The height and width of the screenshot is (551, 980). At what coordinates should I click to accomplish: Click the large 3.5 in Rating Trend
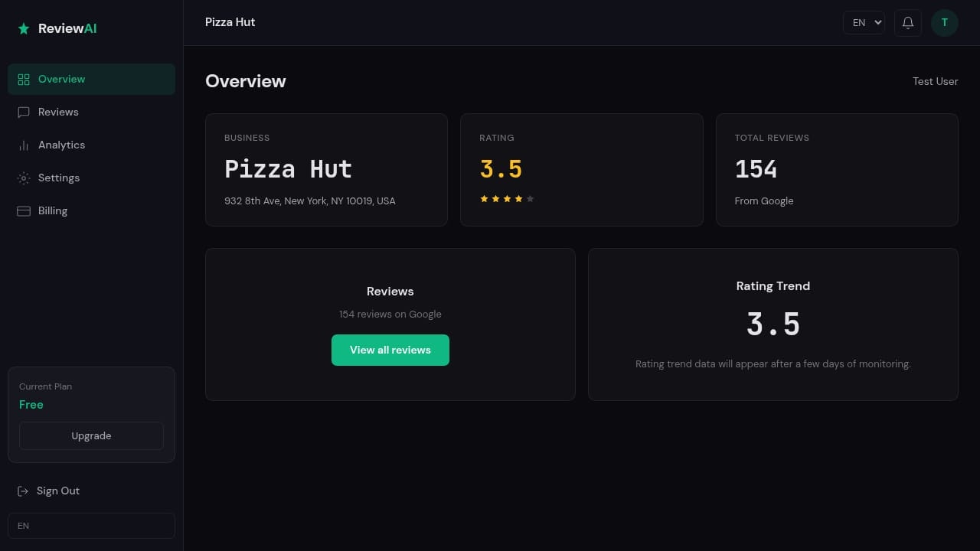773,324
